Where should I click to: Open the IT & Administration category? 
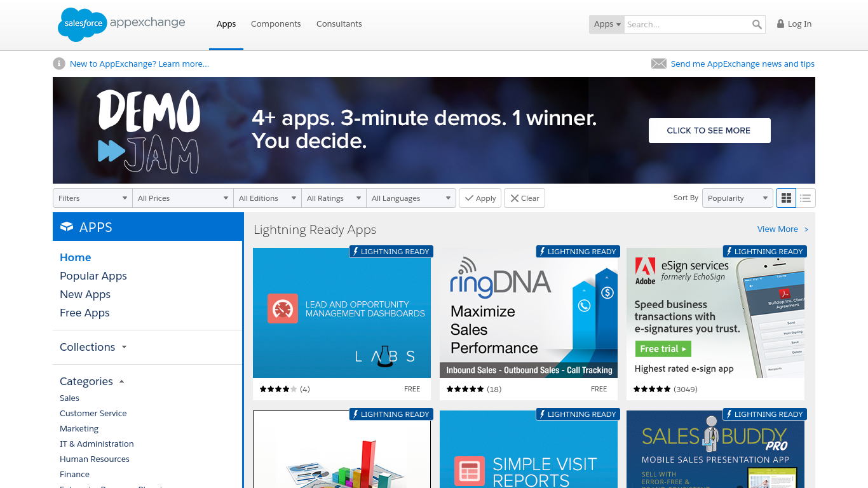click(x=97, y=444)
